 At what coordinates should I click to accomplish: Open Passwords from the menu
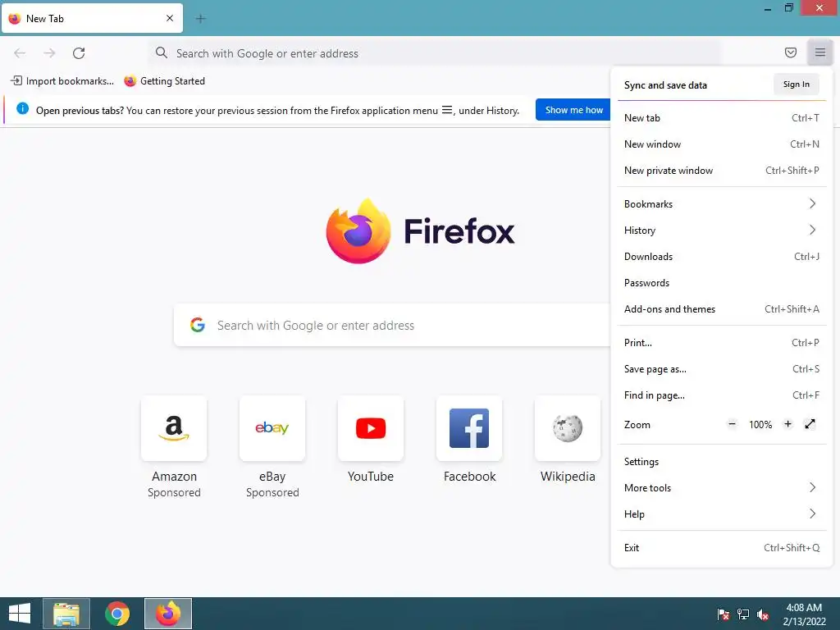722,283
